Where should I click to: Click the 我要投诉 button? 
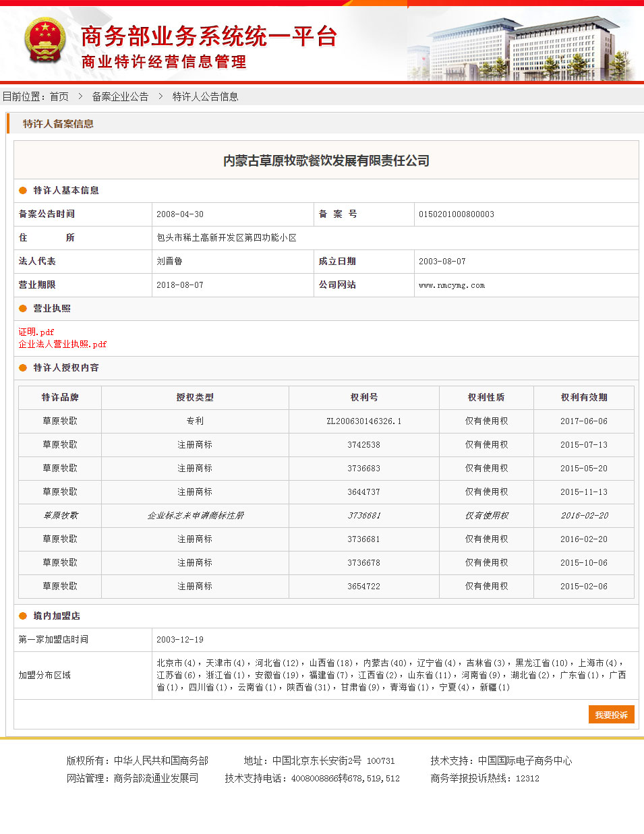click(611, 715)
